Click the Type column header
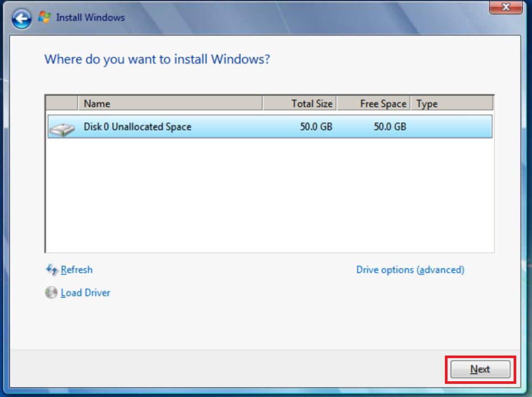The height and width of the screenshot is (397, 532). click(x=451, y=103)
